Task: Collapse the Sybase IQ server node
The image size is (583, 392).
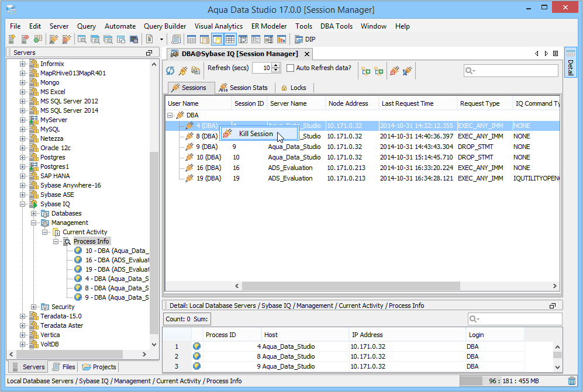Action: click(23, 204)
